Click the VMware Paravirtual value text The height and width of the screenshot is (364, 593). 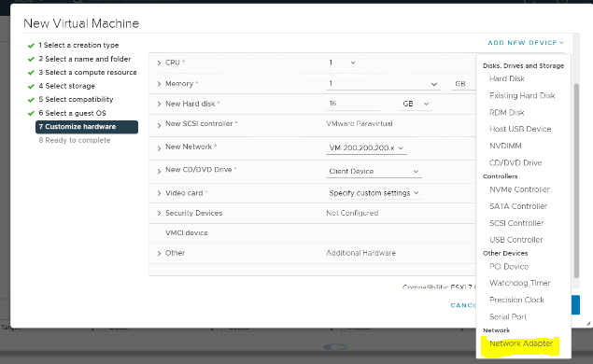point(360,123)
